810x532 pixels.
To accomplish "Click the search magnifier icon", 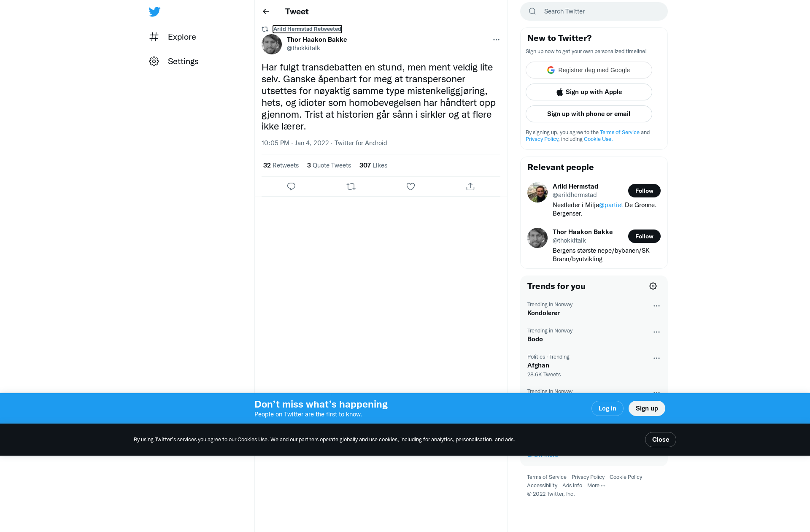I will (532, 11).
